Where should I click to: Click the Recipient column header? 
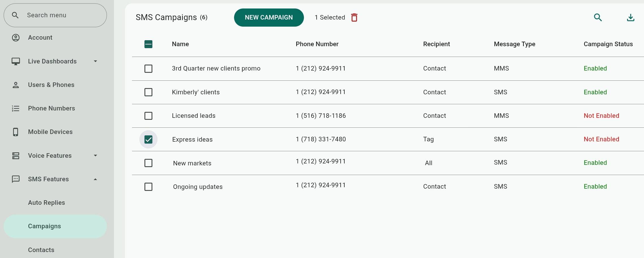[x=436, y=44]
